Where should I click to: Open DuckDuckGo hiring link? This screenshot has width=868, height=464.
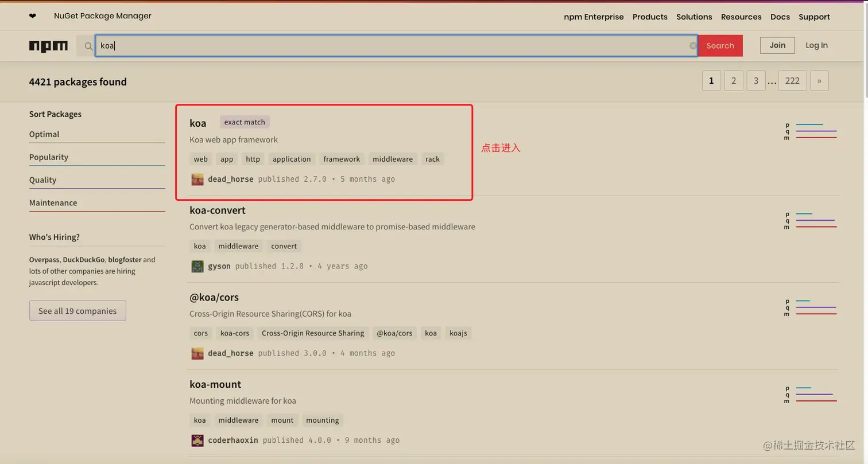84,260
